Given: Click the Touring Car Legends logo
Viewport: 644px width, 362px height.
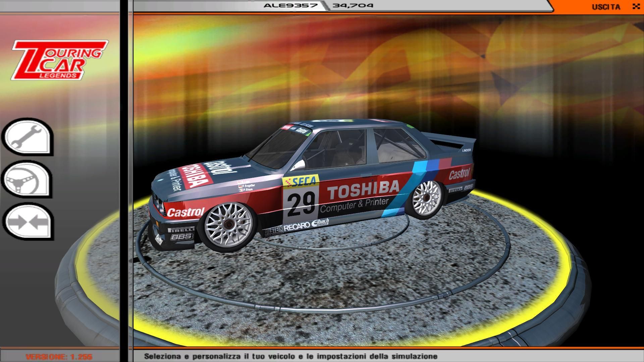Looking at the screenshot, I should (59, 60).
